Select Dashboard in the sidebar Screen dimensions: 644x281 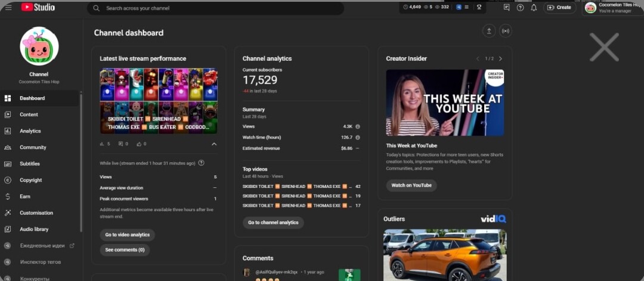39,98
